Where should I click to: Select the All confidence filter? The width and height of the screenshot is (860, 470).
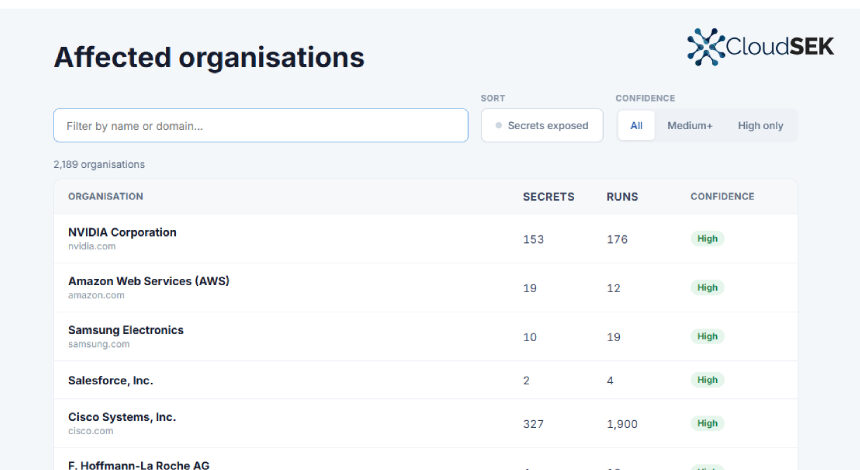click(x=636, y=126)
